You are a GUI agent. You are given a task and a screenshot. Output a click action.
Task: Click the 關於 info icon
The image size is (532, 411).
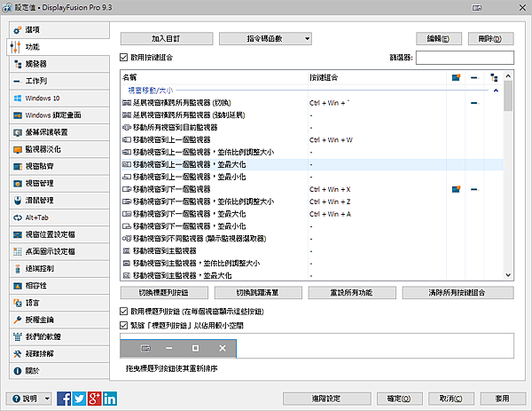tap(18, 371)
